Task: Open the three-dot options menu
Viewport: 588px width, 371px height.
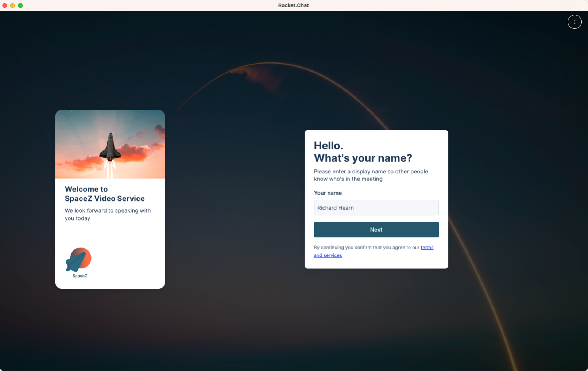Action: tap(574, 22)
